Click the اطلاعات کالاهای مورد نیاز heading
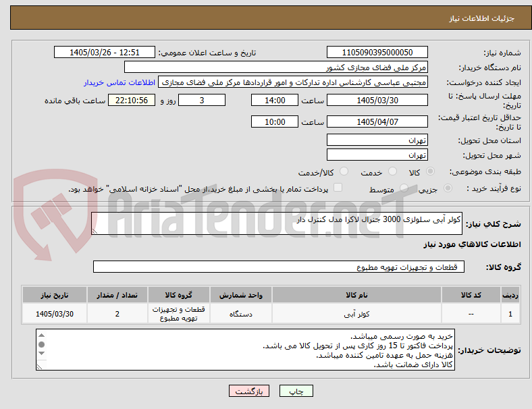 472,244
